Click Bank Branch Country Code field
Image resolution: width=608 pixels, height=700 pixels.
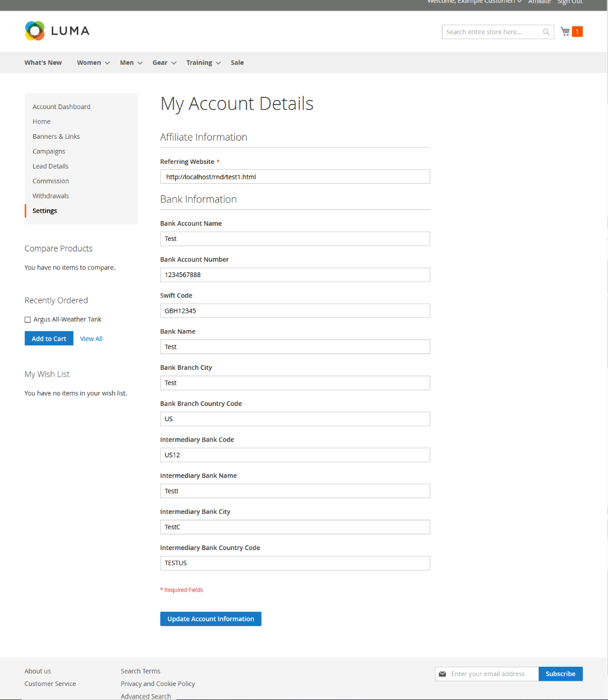click(x=295, y=419)
